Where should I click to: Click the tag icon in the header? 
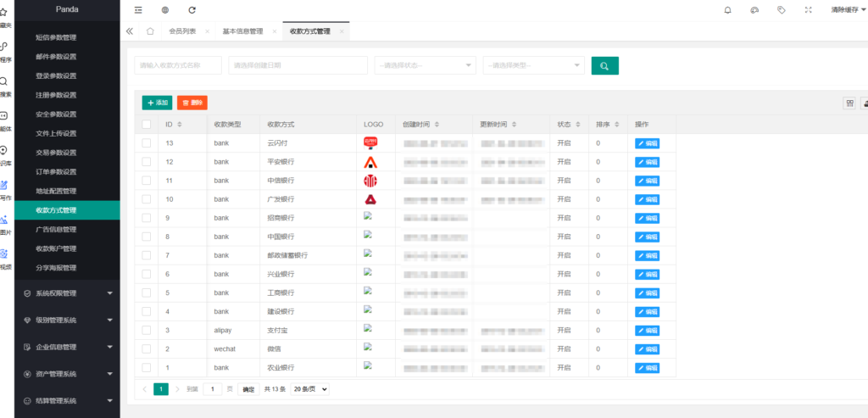(x=781, y=10)
